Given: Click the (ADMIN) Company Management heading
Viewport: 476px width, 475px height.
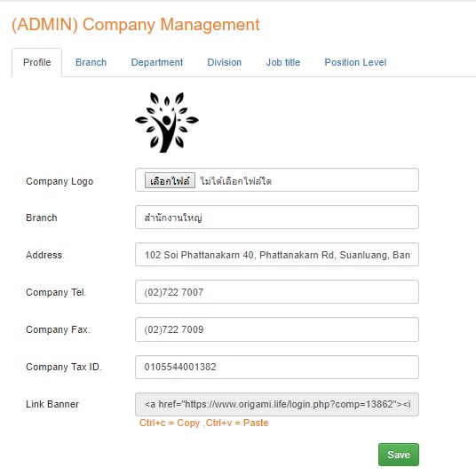Looking at the screenshot, I should (136, 25).
